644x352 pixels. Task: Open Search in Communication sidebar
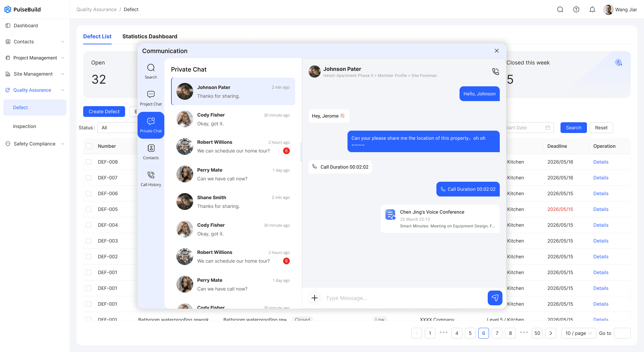[x=151, y=72]
